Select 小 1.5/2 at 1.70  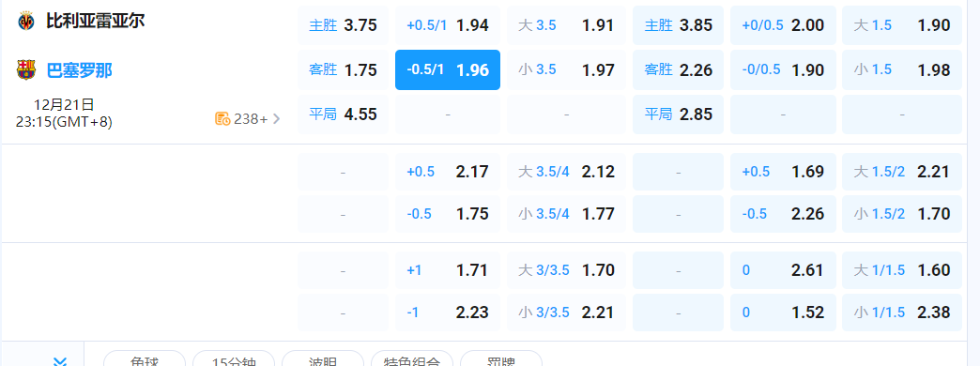[x=902, y=214]
